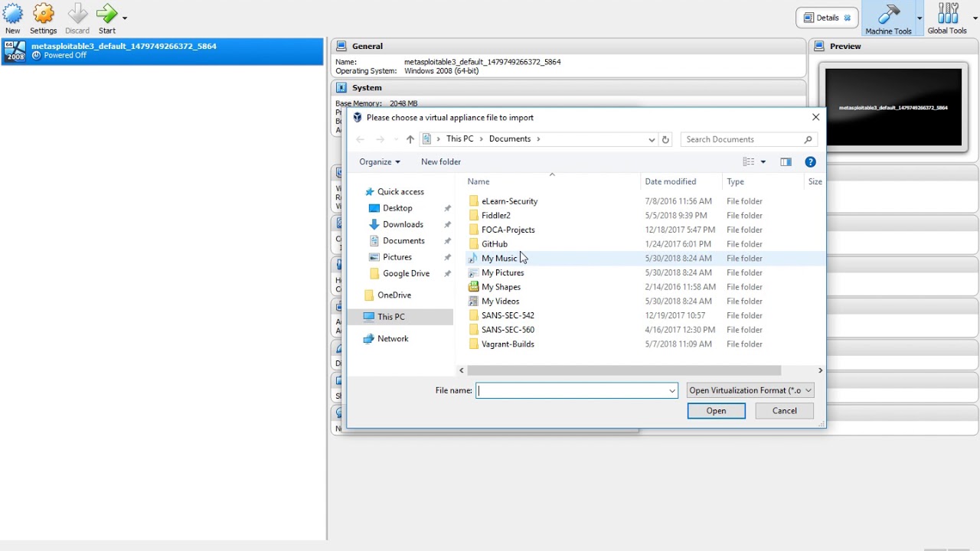Click the horizontal scrollbar in file list
This screenshot has width=980, height=551.
click(624, 370)
